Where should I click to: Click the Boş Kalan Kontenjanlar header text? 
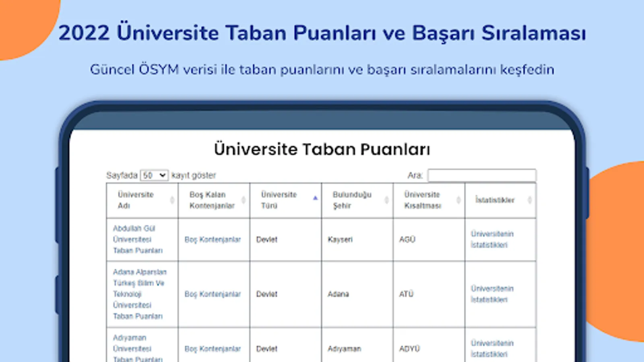tap(212, 200)
